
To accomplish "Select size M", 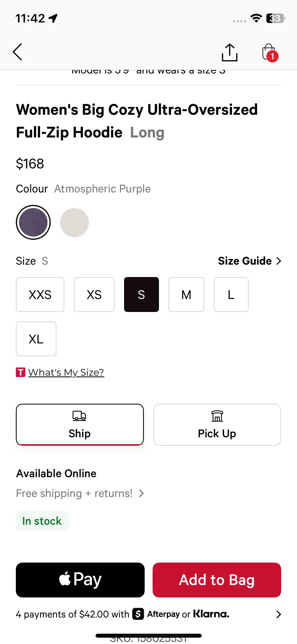I will tap(186, 295).
